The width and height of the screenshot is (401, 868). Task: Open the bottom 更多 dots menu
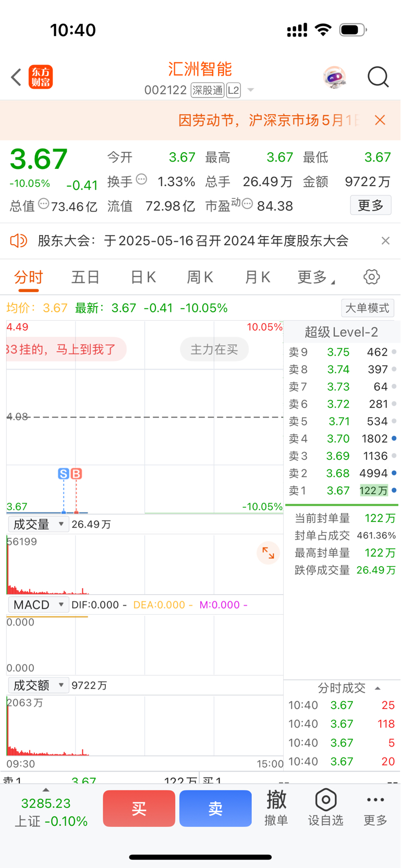[375, 808]
